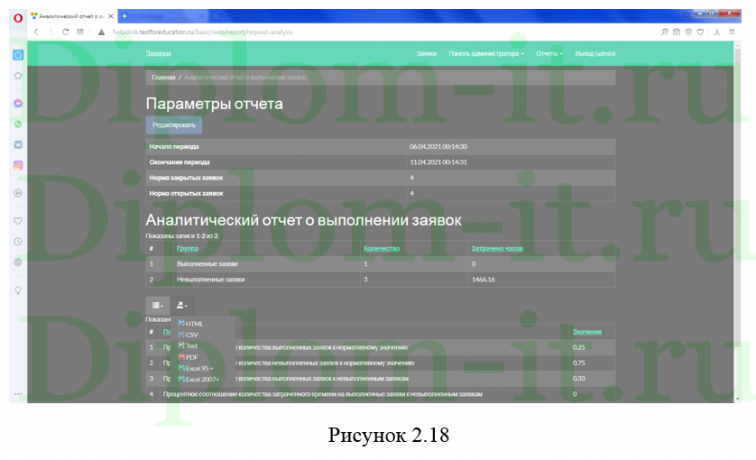
Task: Open Instagram in the Opera sidebar
Action: tap(18, 165)
